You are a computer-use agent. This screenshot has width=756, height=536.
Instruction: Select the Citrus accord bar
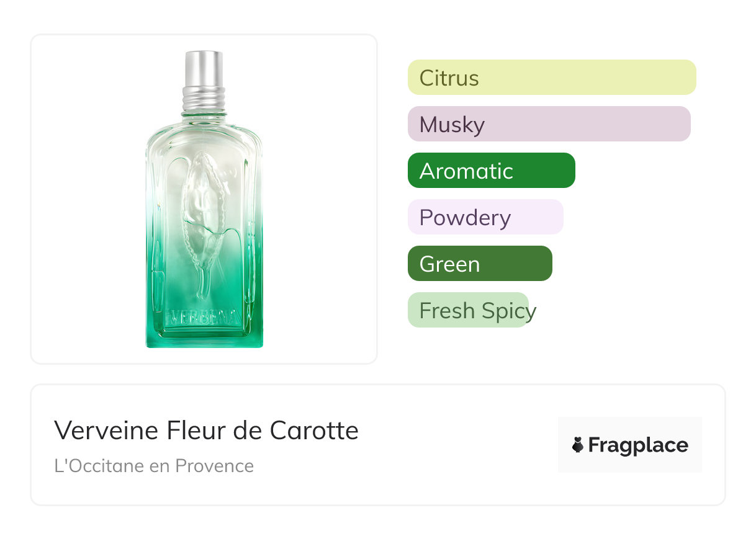point(551,78)
